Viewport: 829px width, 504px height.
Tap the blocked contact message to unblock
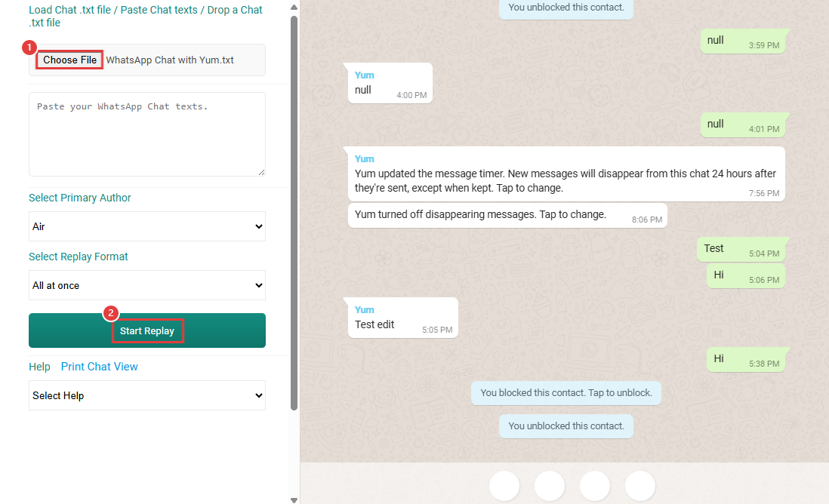point(566,392)
